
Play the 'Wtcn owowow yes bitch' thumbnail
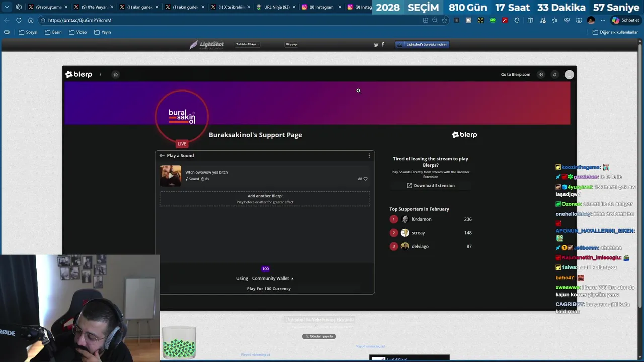[171, 176]
